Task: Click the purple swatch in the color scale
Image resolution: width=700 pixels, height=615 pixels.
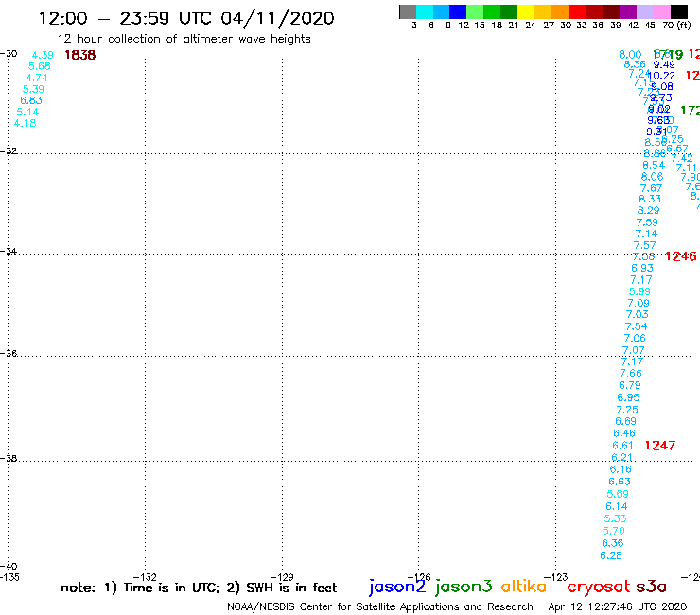Action: (628, 12)
